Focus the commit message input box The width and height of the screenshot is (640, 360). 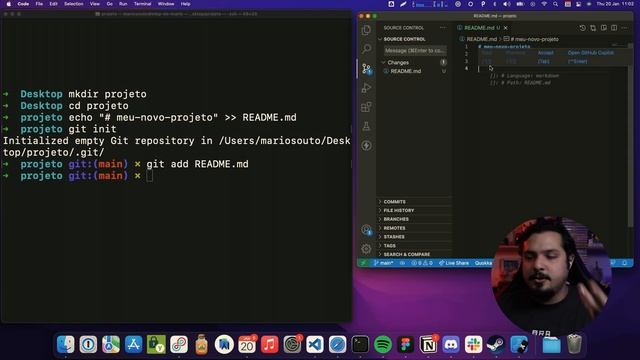pyautogui.click(x=415, y=51)
